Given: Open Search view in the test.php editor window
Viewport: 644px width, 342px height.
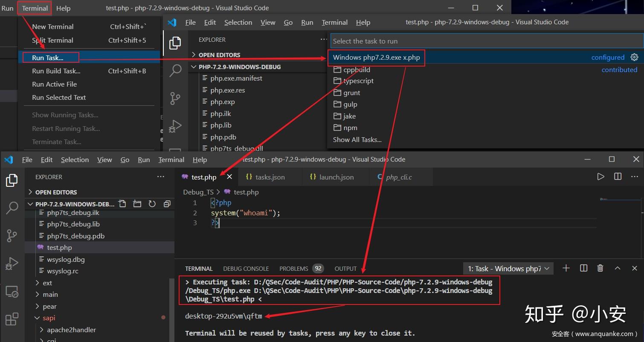Looking at the screenshot, I should point(12,208).
